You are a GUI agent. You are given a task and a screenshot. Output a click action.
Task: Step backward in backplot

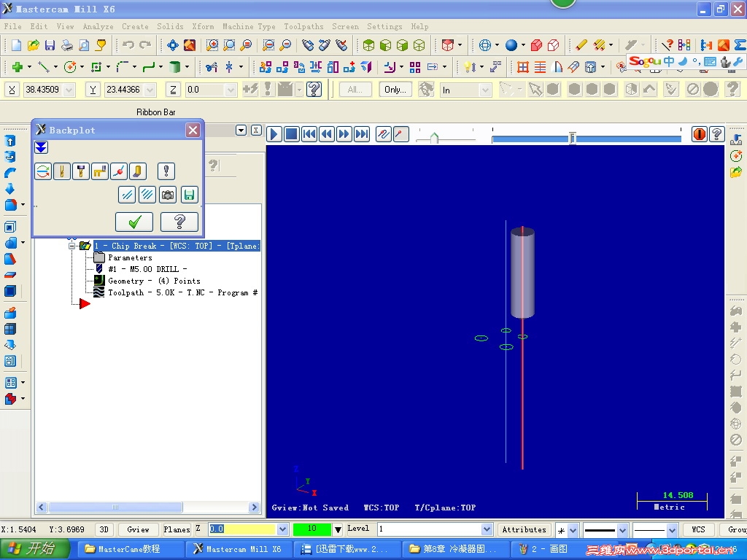(x=327, y=134)
